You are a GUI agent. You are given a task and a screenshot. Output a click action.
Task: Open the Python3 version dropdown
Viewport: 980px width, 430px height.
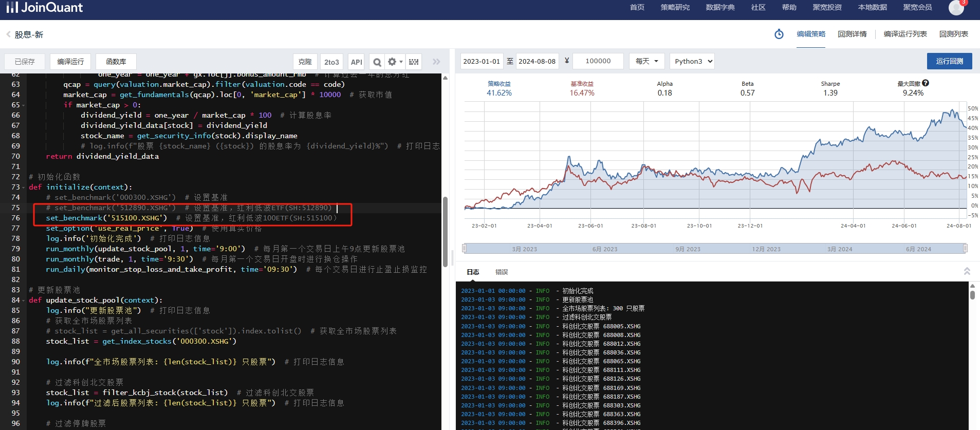692,61
